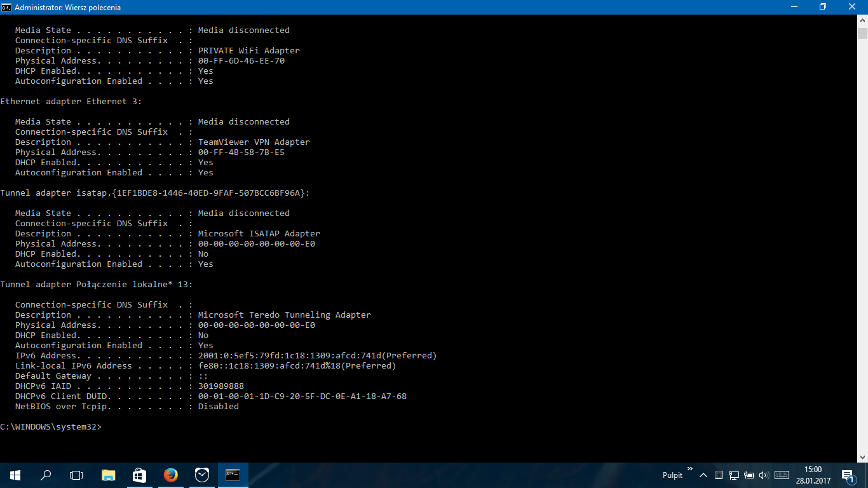Select active Command Prompt taskbar button
This screenshot has width=868, height=488.
point(233,475)
